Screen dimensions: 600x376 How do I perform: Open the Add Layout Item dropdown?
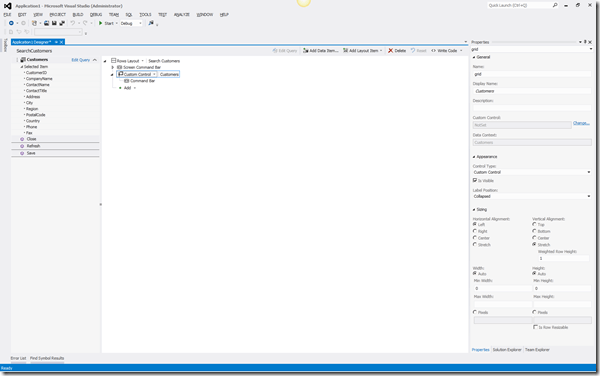click(362, 50)
